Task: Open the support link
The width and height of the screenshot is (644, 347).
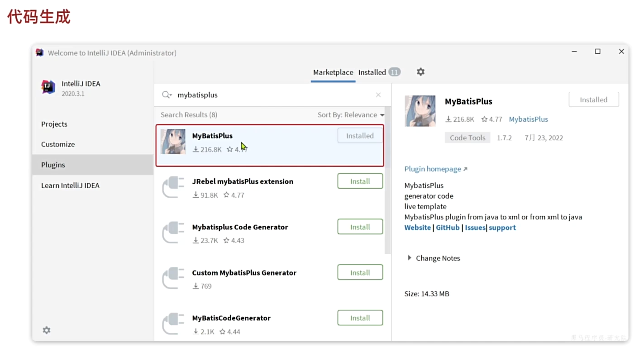Action: tap(502, 228)
